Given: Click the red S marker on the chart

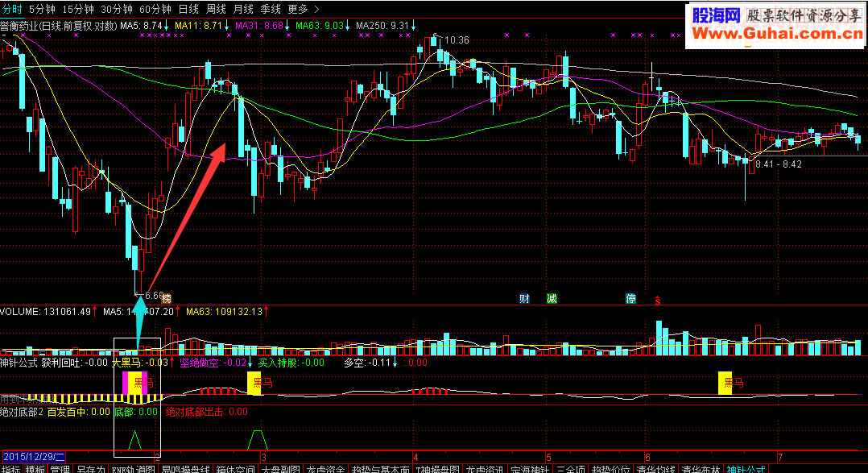Looking at the screenshot, I should coord(658,300).
